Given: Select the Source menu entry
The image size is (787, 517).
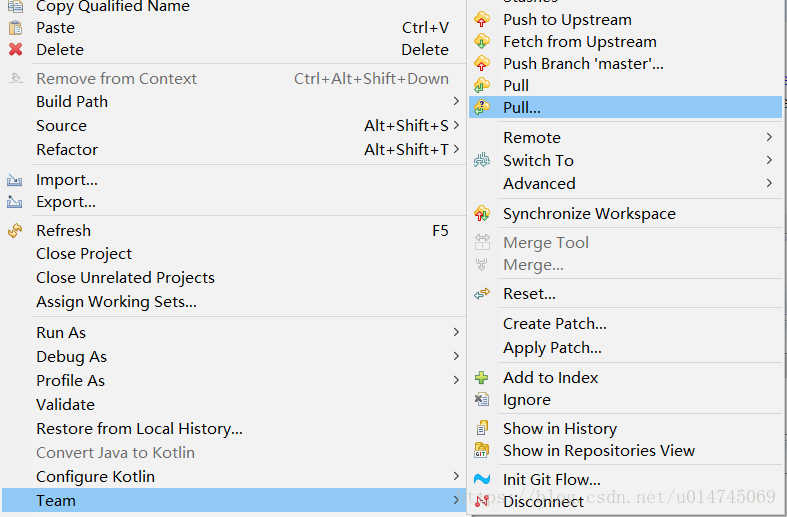Looking at the screenshot, I should click(x=234, y=125).
